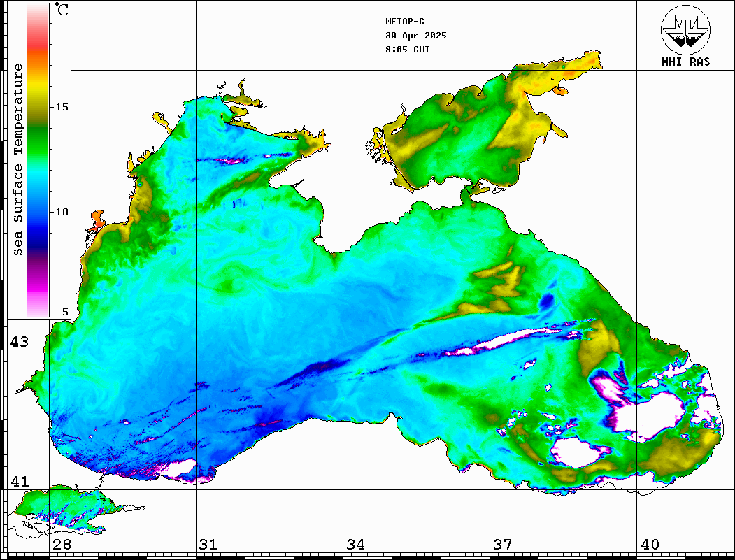Click latitude label 43
This screenshot has width=735, height=560.
pos(20,342)
